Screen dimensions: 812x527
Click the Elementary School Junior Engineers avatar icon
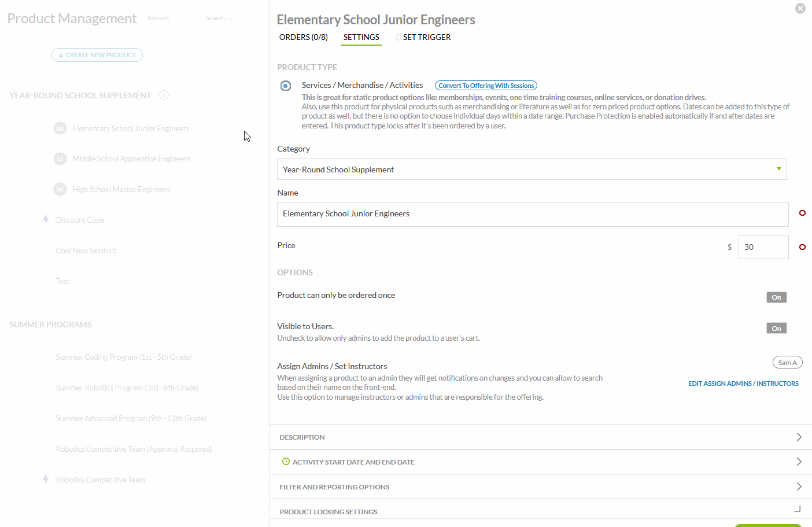pos(60,128)
